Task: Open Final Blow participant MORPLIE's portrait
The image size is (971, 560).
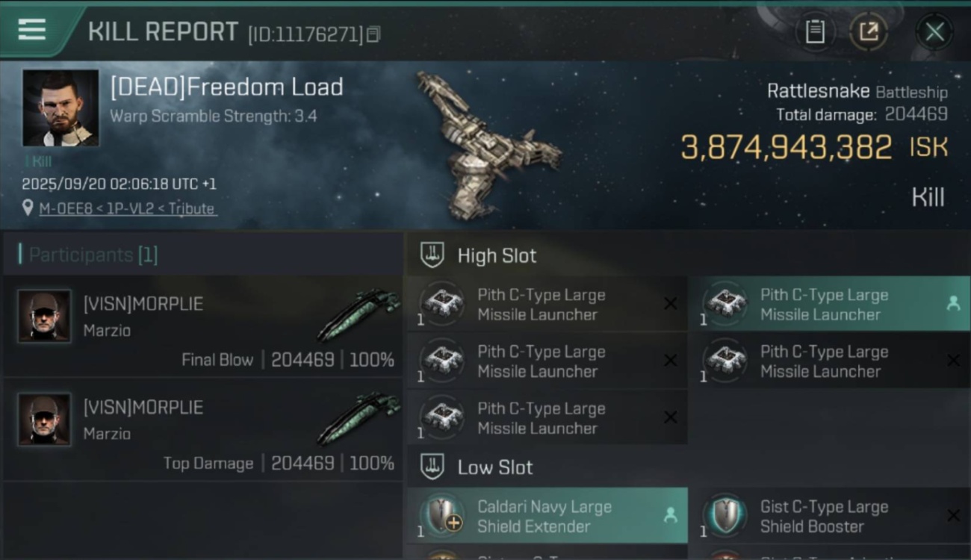Action: pos(45,317)
